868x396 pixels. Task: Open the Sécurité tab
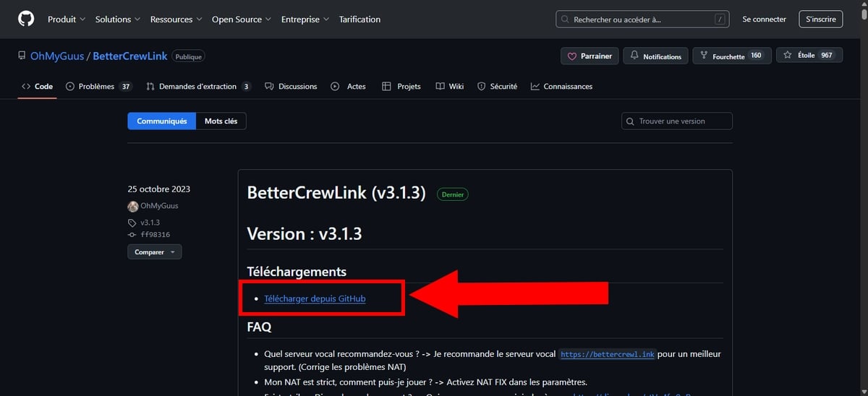[497, 86]
